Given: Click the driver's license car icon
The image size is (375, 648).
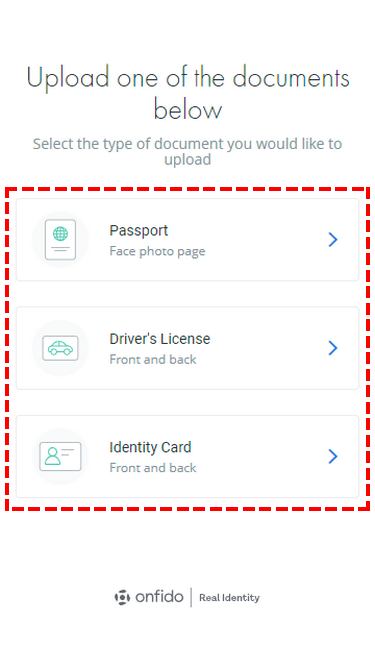Looking at the screenshot, I should [60, 348].
